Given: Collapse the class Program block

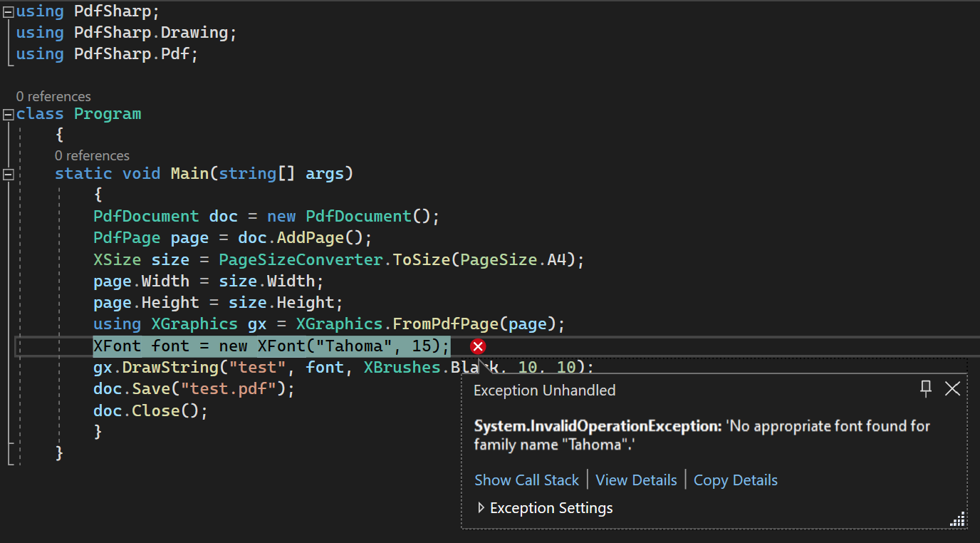Looking at the screenshot, I should coord(8,114).
